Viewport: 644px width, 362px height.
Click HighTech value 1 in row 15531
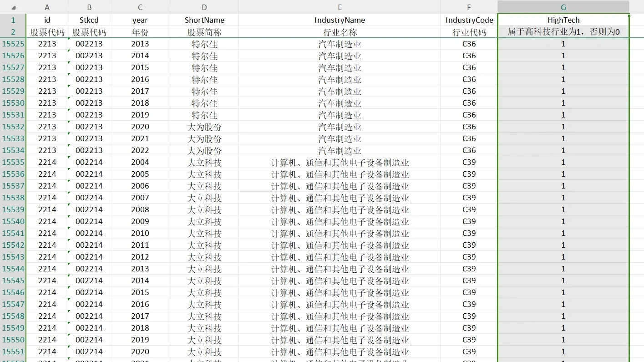pyautogui.click(x=563, y=115)
